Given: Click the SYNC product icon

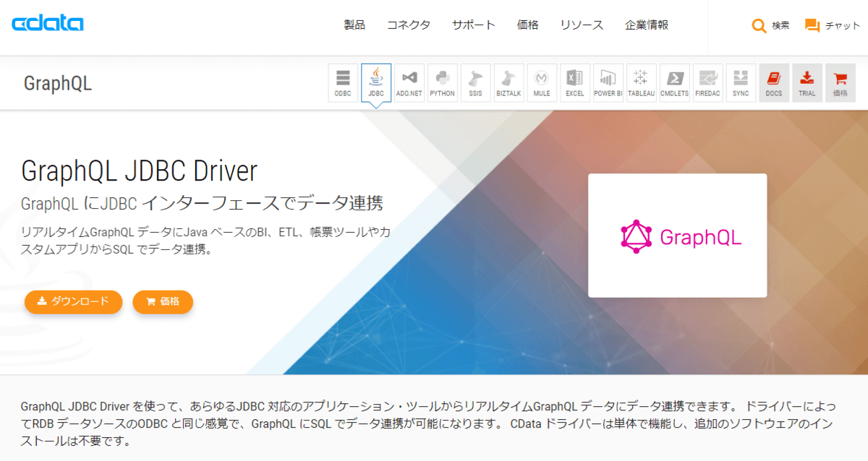Looking at the screenshot, I should coord(741,82).
